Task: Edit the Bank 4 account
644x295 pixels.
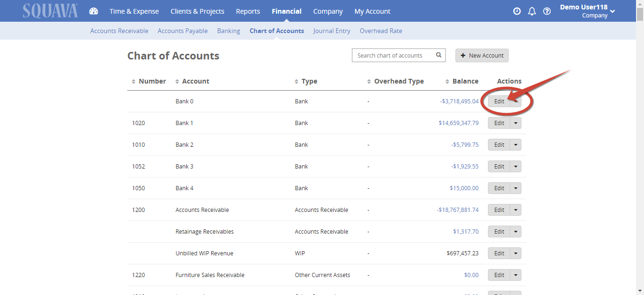Action: (x=499, y=188)
